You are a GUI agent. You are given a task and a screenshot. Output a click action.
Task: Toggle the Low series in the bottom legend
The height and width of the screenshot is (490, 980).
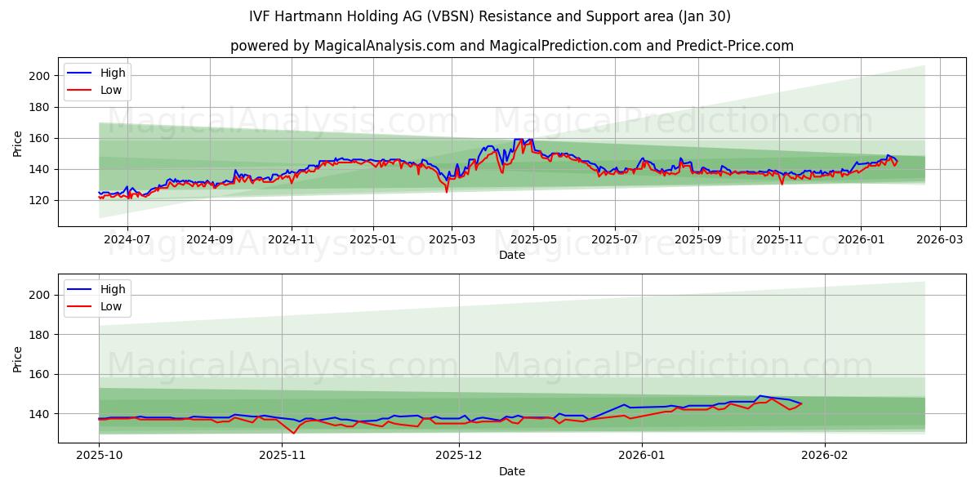113,305
